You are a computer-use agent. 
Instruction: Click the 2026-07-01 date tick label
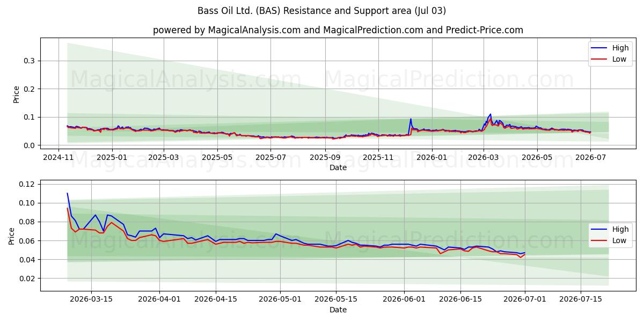pyautogui.click(x=525, y=298)
